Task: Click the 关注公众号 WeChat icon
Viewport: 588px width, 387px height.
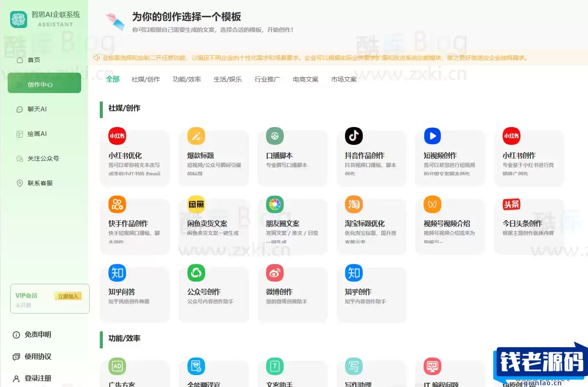Action: [20, 158]
